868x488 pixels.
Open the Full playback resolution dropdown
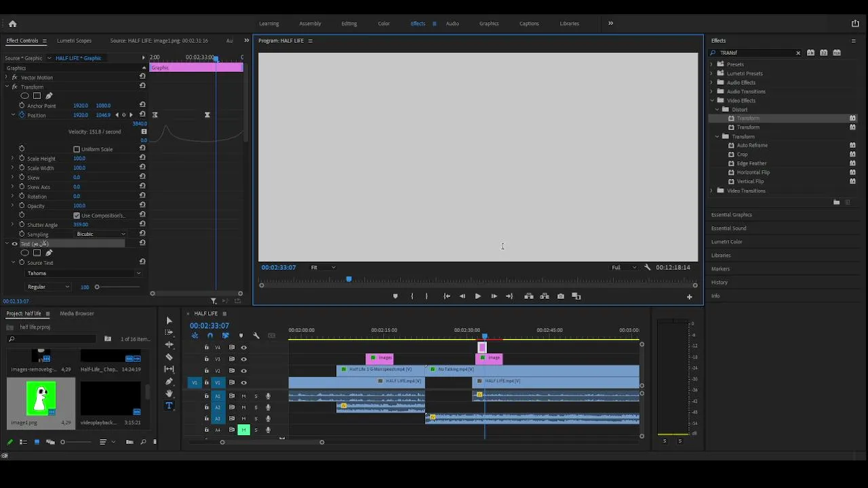point(624,267)
